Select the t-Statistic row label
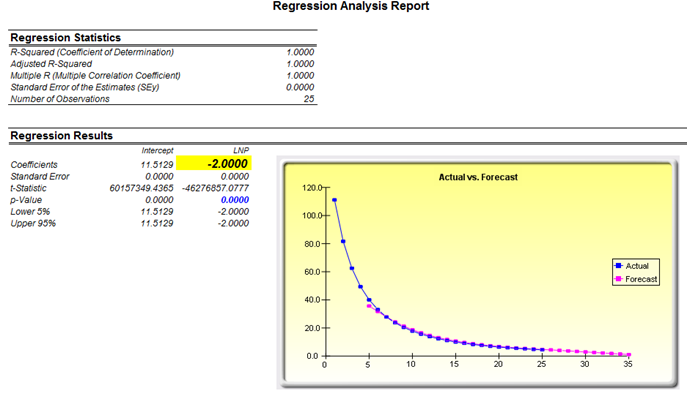Screen dimensions: 687x395 point(28,188)
